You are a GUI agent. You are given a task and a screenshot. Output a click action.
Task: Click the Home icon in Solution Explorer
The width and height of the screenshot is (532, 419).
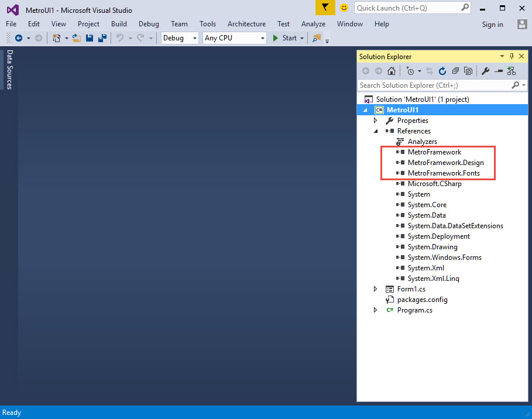tap(392, 71)
